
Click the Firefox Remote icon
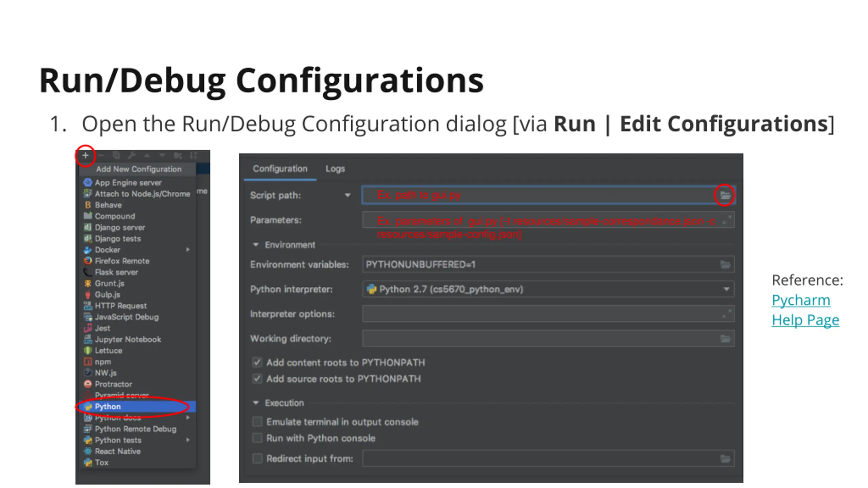click(88, 261)
